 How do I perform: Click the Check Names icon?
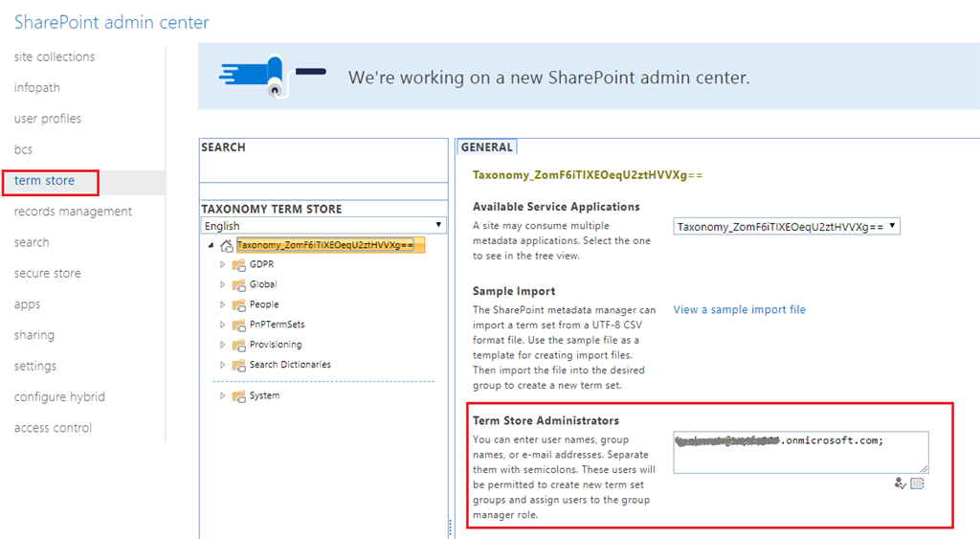pyautogui.click(x=900, y=483)
